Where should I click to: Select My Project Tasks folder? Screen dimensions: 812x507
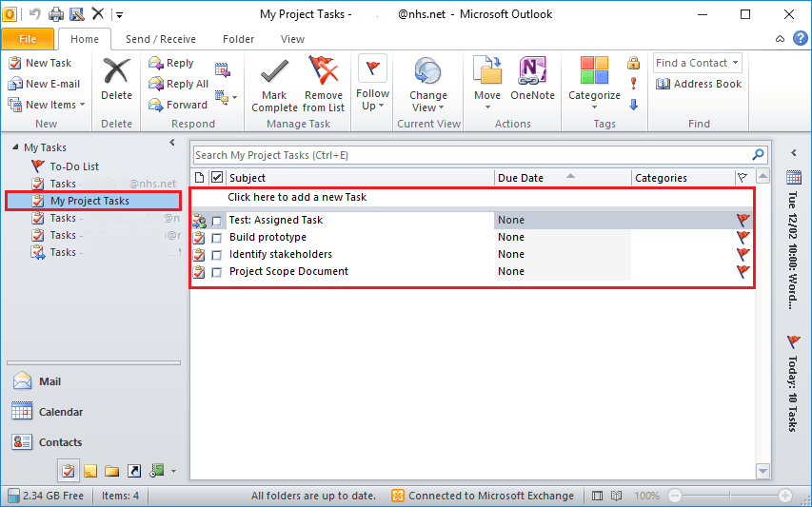(93, 201)
